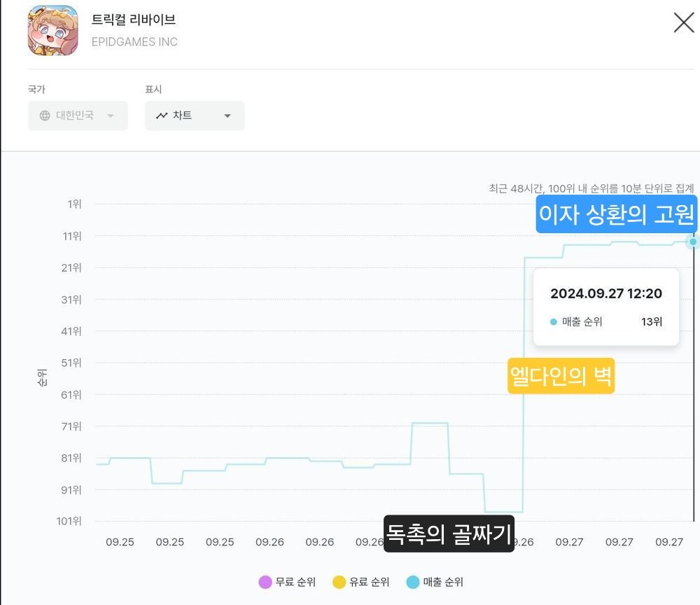This screenshot has height=605, width=700.
Task: Click the EPIDGAMES INC developer name
Action: tap(134, 42)
